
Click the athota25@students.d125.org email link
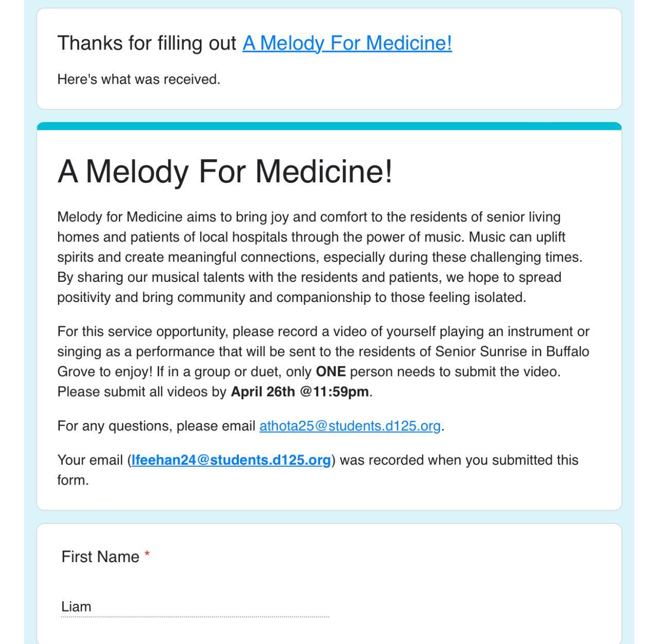(350, 426)
